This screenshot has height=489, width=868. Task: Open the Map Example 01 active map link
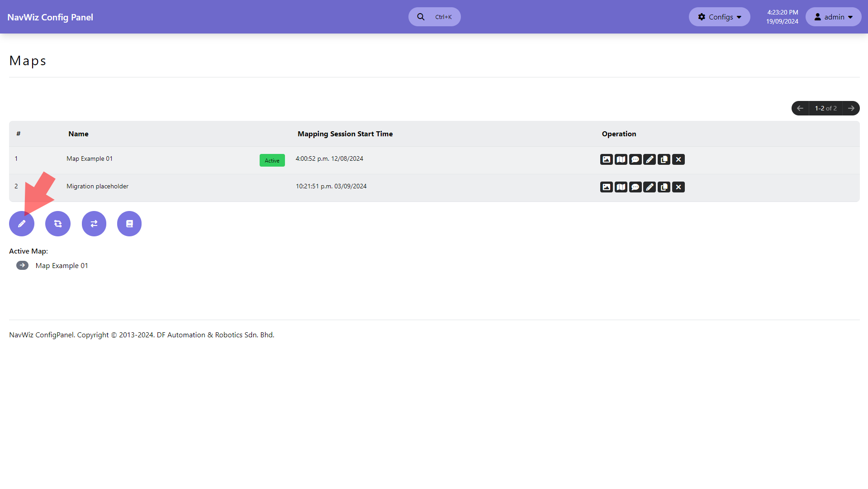pos(62,266)
